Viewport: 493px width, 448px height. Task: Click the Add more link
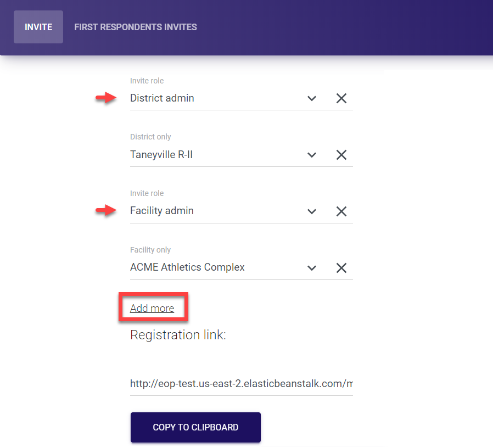point(152,309)
